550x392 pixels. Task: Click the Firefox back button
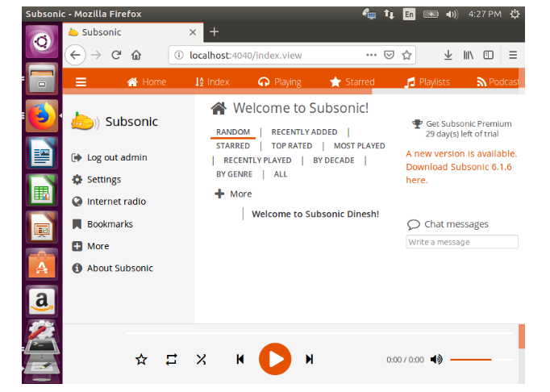point(75,55)
